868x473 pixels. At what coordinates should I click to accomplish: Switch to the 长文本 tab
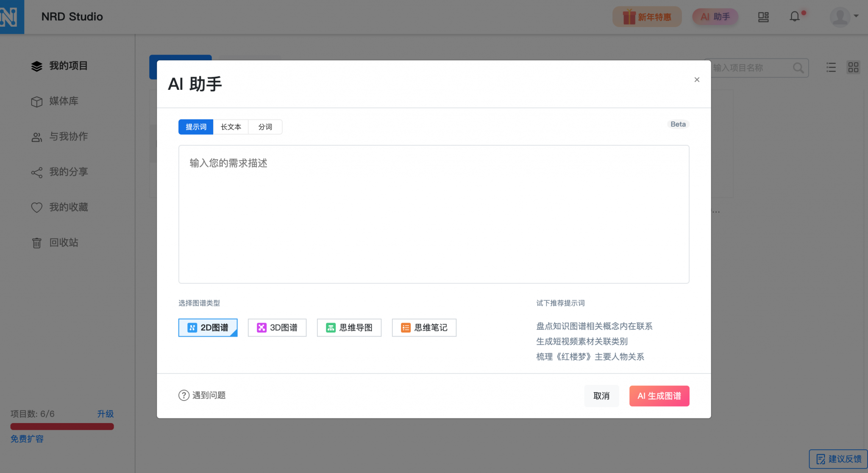pos(231,127)
